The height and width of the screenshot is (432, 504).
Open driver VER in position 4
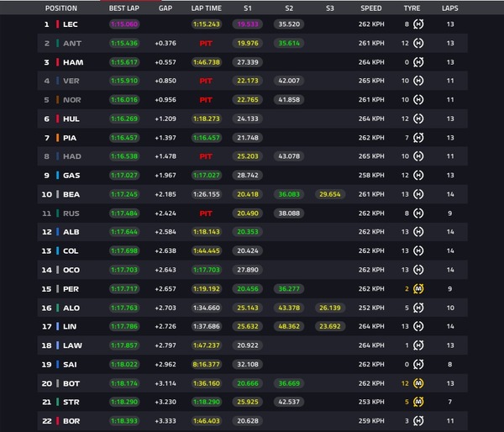pos(71,81)
